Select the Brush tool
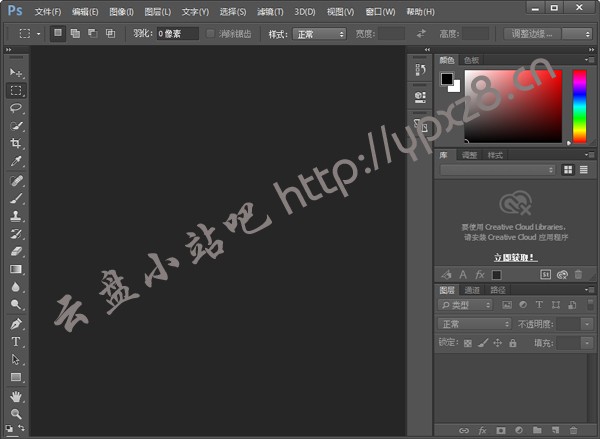The image size is (600, 439). tap(16, 198)
